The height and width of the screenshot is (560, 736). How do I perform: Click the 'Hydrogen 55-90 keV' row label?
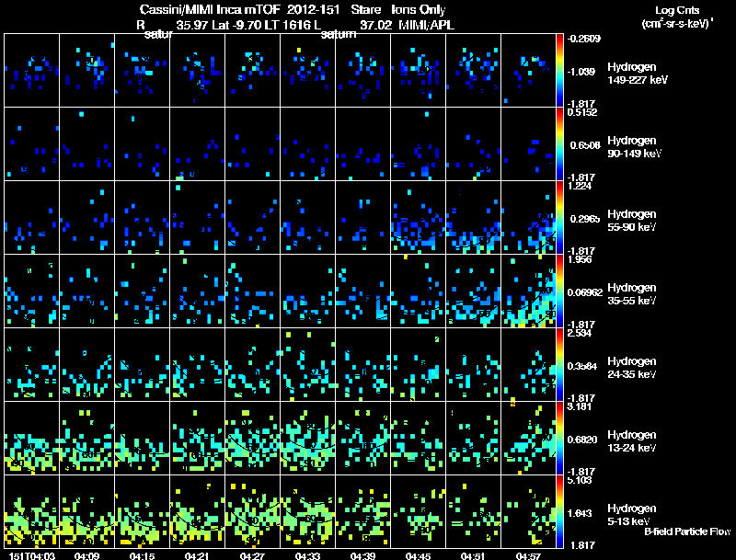pyautogui.click(x=632, y=221)
